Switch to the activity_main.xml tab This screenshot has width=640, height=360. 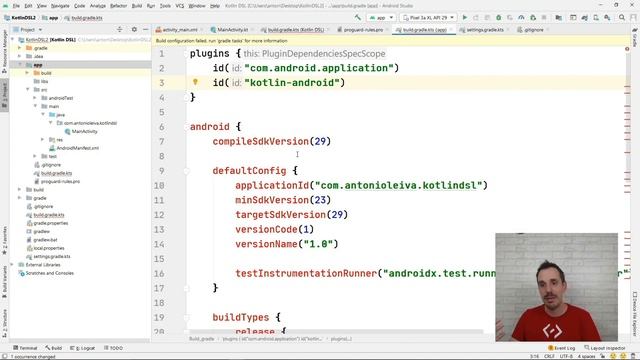click(x=179, y=30)
